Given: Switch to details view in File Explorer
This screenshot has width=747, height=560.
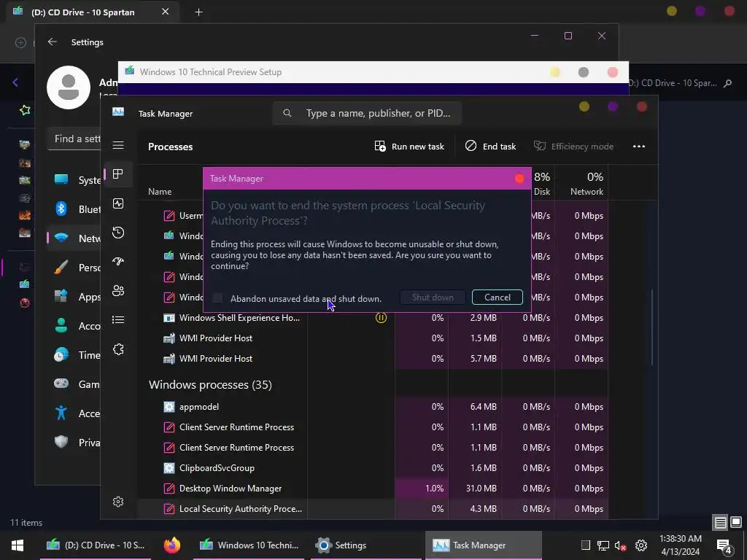Looking at the screenshot, I should click(720, 522).
